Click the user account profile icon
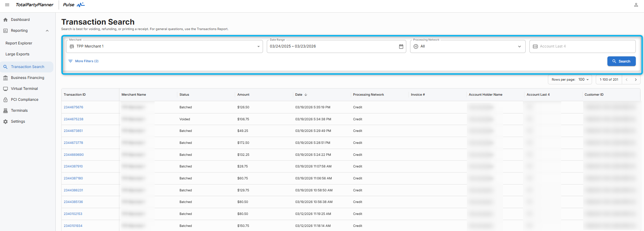This screenshot has height=231, width=644. 636,5
